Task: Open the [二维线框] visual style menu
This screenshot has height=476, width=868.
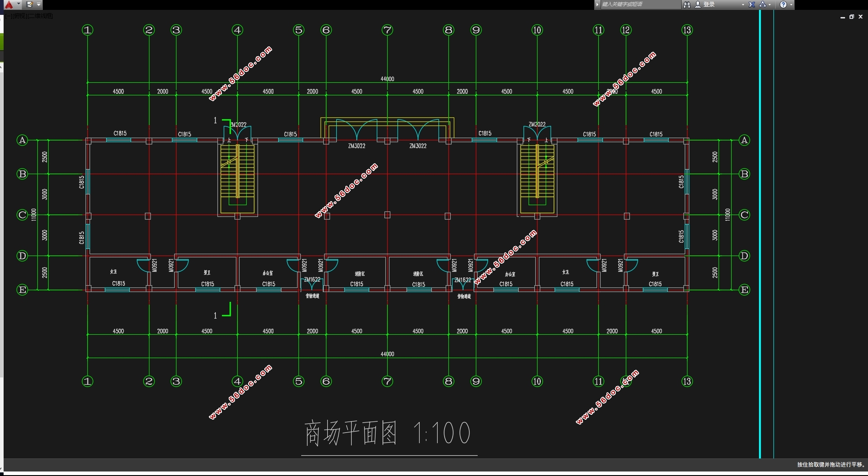Action: click(x=41, y=16)
